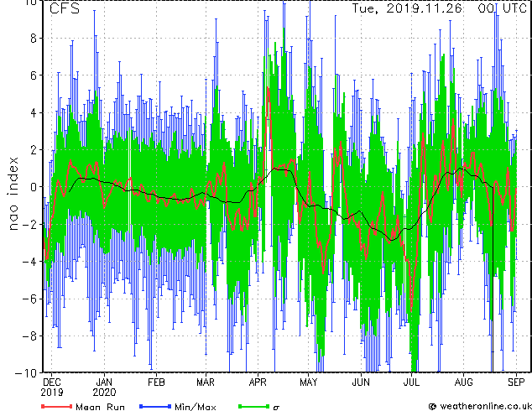Click the Min/Max legend text

(x=196, y=407)
